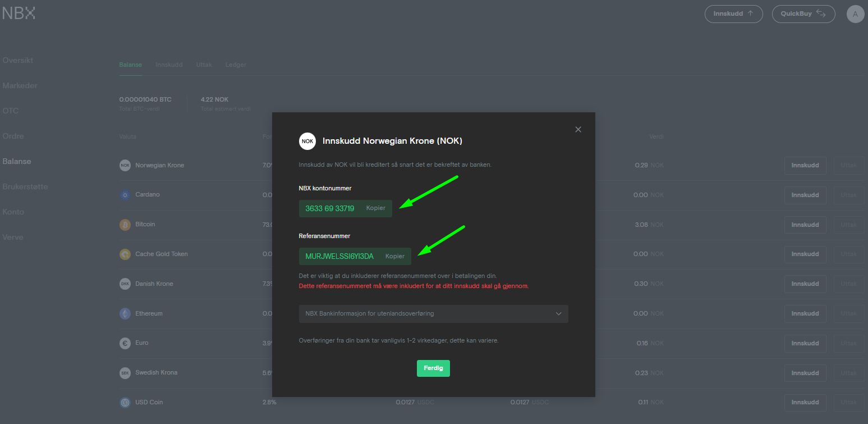
Task: Click Uttak for Norwegian Krone row
Action: (849, 166)
